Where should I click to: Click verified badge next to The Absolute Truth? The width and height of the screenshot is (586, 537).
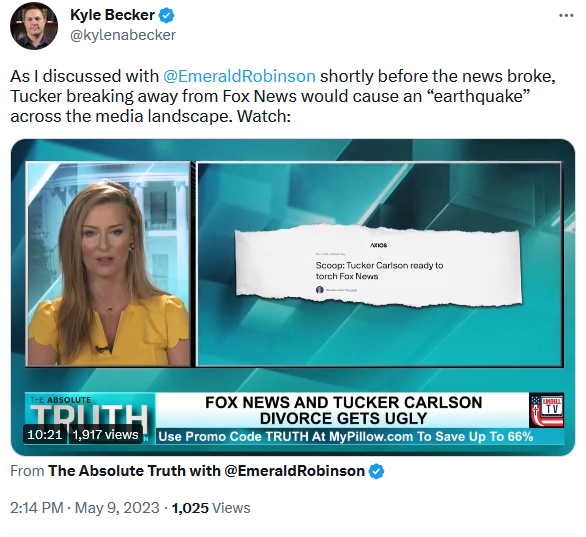pos(376,471)
